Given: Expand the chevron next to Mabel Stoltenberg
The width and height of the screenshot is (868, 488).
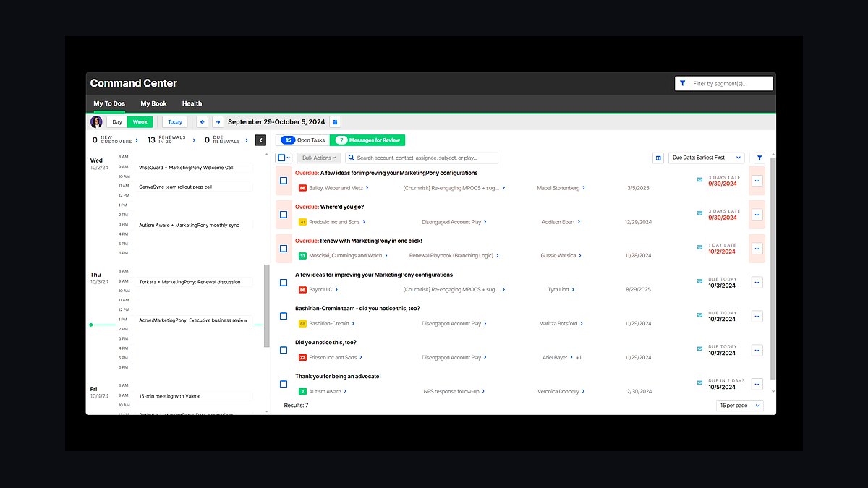Looking at the screenshot, I should tap(584, 188).
